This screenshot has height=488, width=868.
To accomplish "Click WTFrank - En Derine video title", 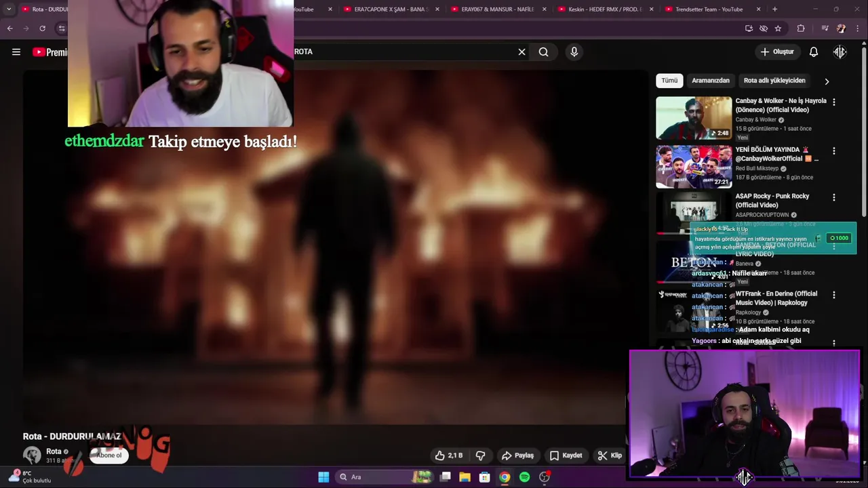I will (x=776, y=298).
